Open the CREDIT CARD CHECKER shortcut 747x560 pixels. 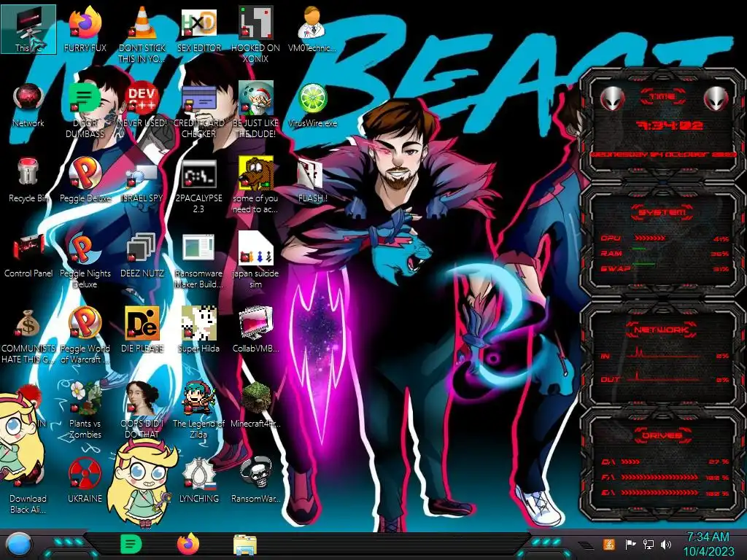point(198,109)
